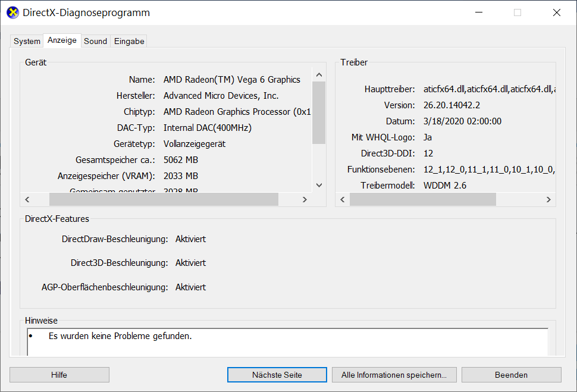The image size is (577, 392).
Task: Select the Anzeige tab
Action: (62, 40)
